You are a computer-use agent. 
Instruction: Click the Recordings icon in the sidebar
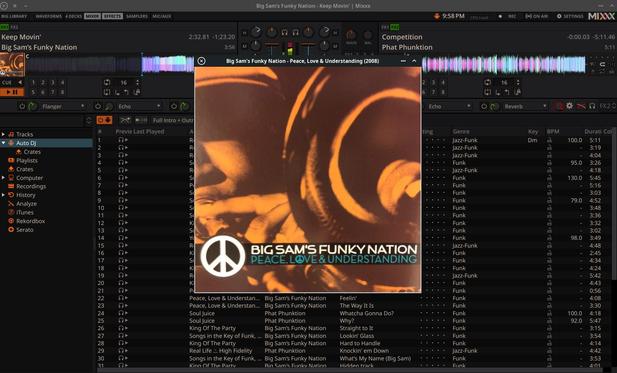pyautogui.click(x=11, y=186)
